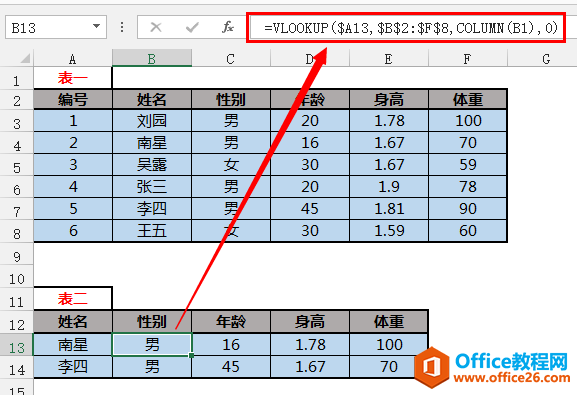
Task: Open the Name Box dropdown arrow
Action: click(96, 27)
